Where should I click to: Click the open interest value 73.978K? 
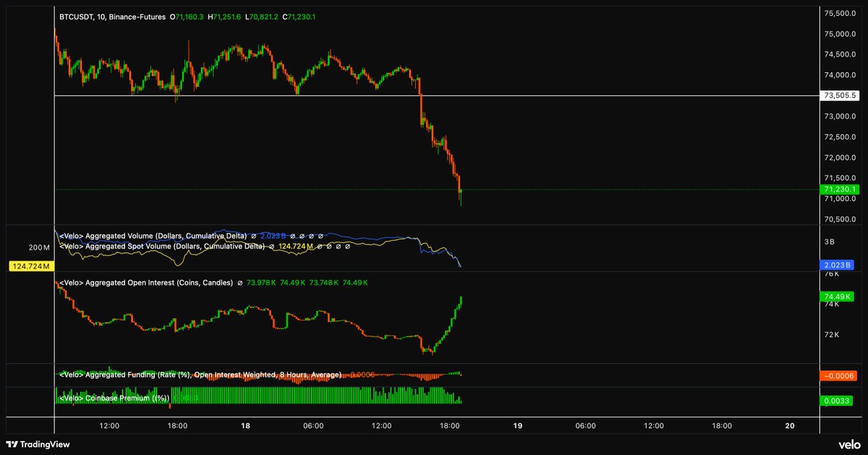point(260,282)
